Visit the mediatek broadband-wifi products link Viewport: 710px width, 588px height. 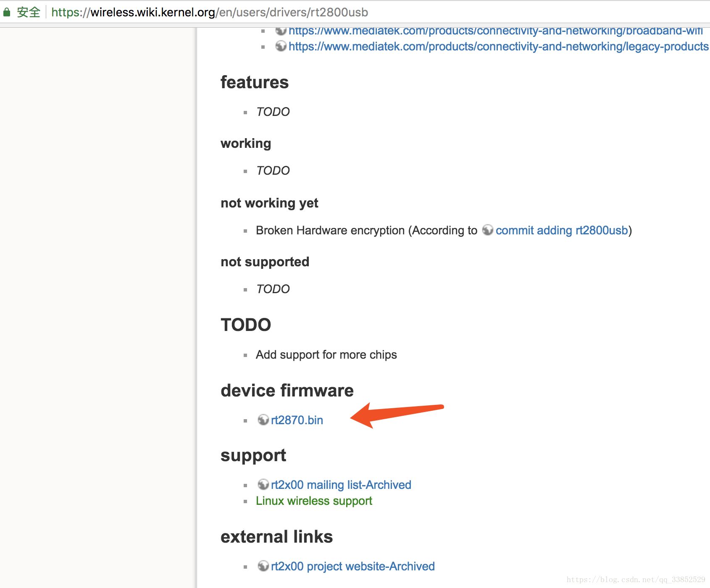coord(496,31)
